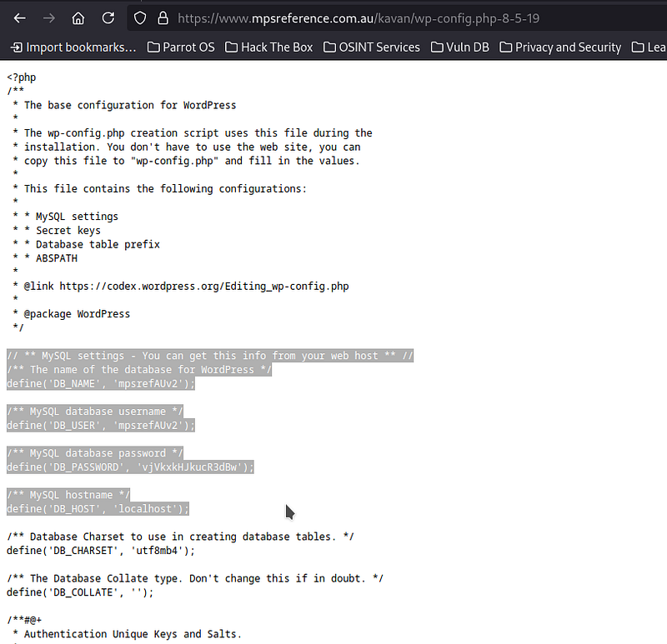Click the '* * MySQL settings' list line

(x=66, y=217)
